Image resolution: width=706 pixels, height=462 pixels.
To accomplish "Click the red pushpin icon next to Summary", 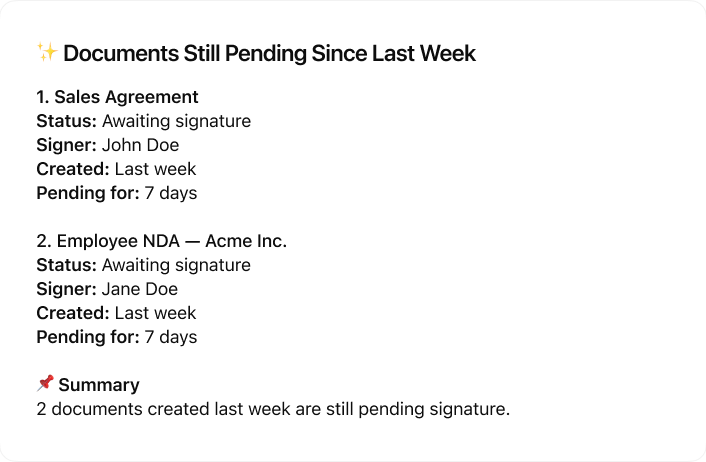I will coord(45,384).
